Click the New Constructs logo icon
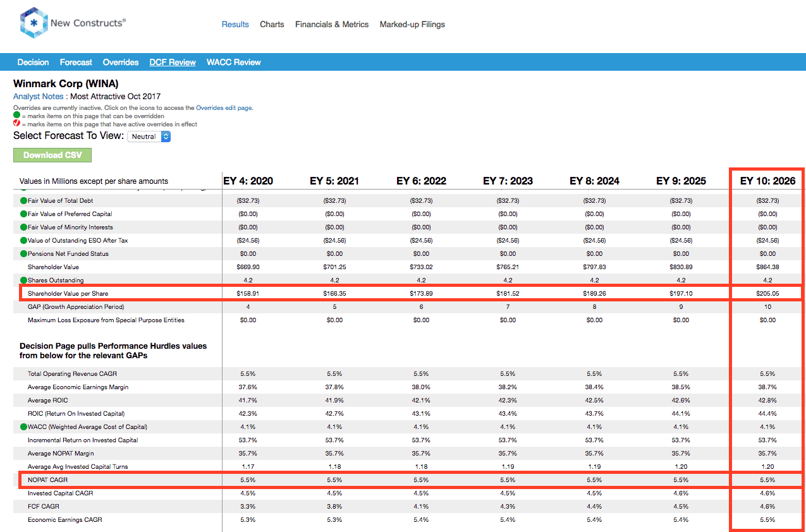The width and height of the screenshot is (806, 532). pyautogui.click(x=33, y=23)
